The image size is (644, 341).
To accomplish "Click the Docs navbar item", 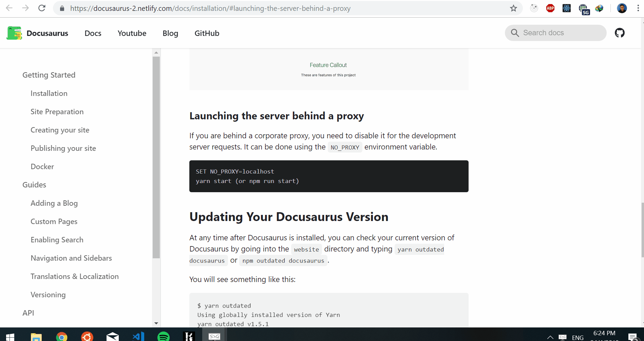I will pos(93,33).
